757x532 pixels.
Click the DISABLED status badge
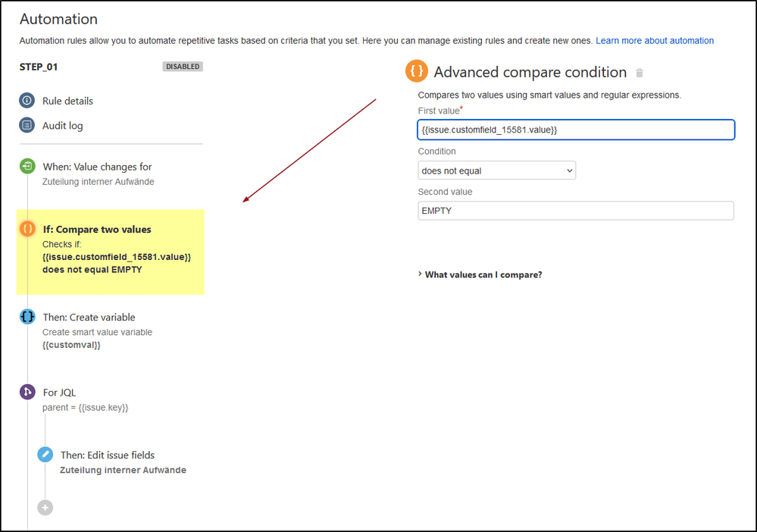coord(183,67)
